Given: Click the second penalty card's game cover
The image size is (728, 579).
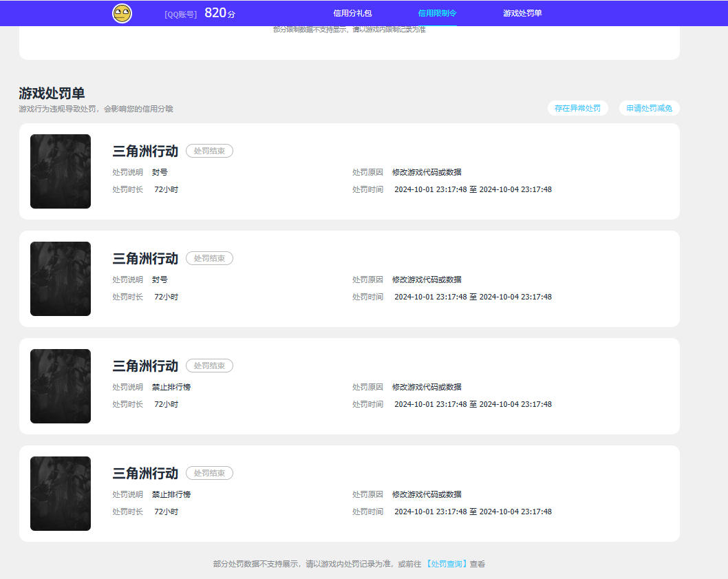Looking at the screenshot, I should click(60, 279).
